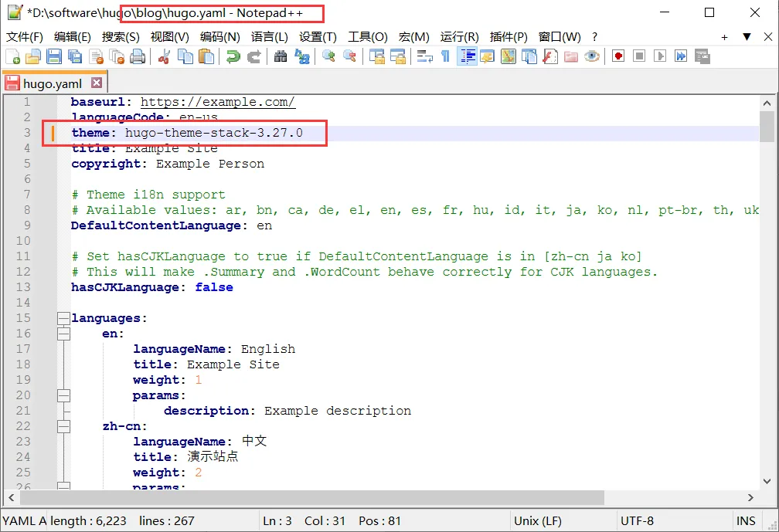This screenshot has width=779, height=532.
Task: Click the Cut scissors icon
Action: (164, 56)
